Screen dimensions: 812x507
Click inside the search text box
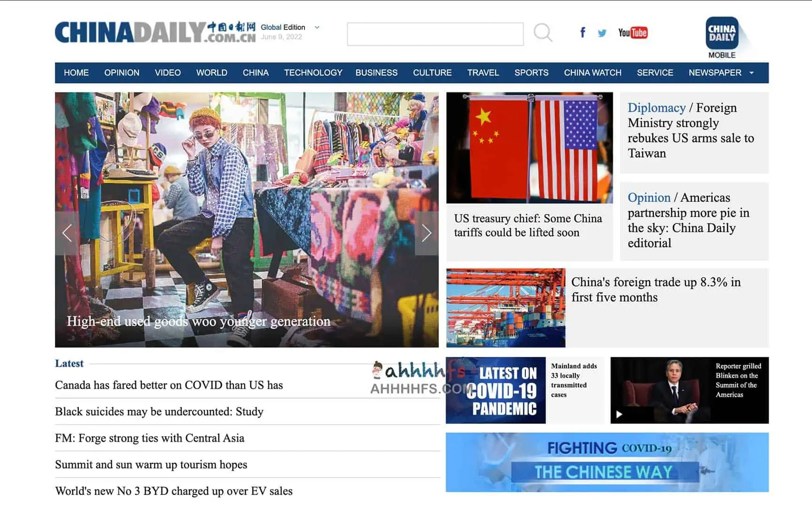pyautogui.click(x=435, y=34)
